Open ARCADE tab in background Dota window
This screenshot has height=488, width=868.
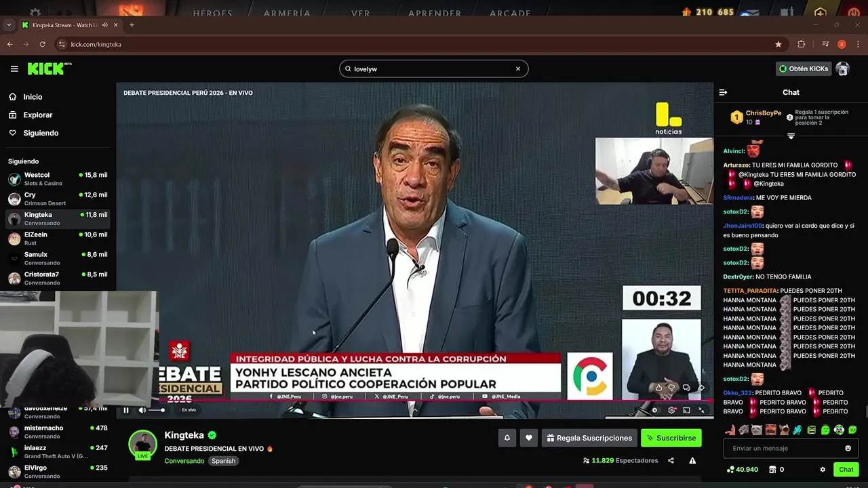click(510, 13)
